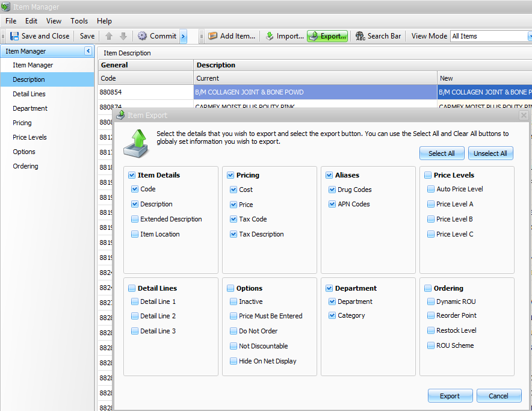The width and height of the screenshot is (532, 411).
Task: Uncheck the Tax Code checkbox
Action: [x=234, y=219]
